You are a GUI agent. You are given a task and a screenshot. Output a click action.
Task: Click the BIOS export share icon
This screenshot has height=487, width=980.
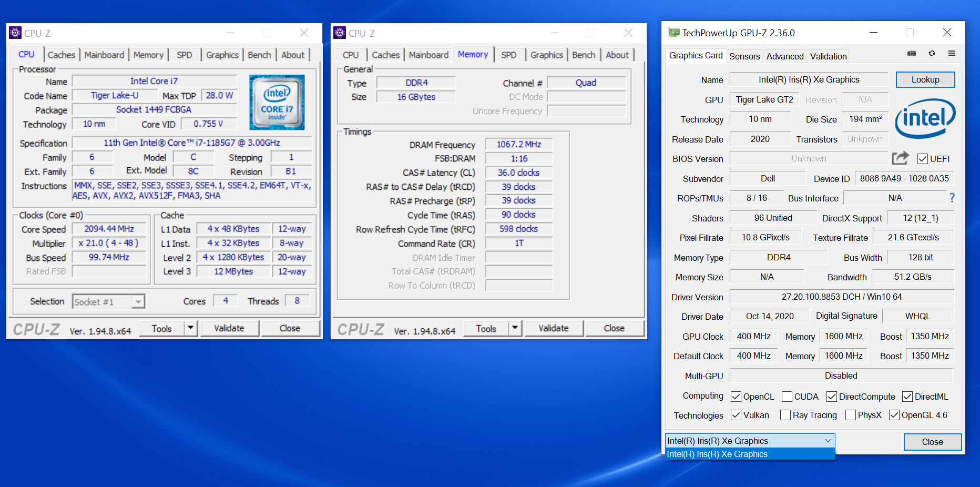[x=900, y=158]
